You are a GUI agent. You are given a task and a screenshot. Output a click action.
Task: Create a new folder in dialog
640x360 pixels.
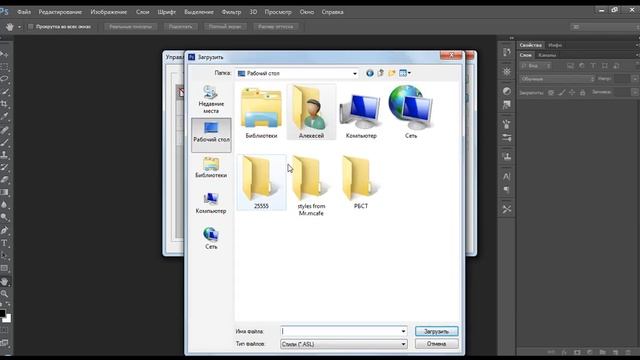click(392, 73)
